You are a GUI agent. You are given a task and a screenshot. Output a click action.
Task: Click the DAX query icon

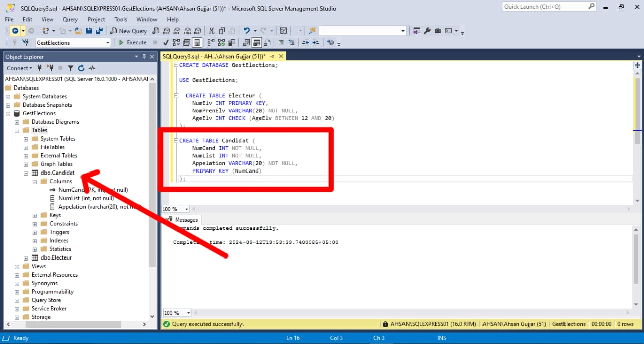point(198,31)
